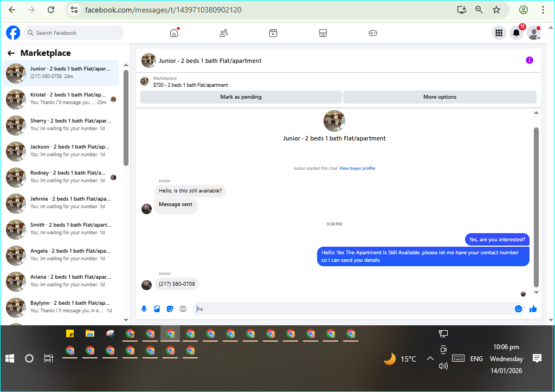
Task: Select the Kristel conversation
Action: click(61, 99)
